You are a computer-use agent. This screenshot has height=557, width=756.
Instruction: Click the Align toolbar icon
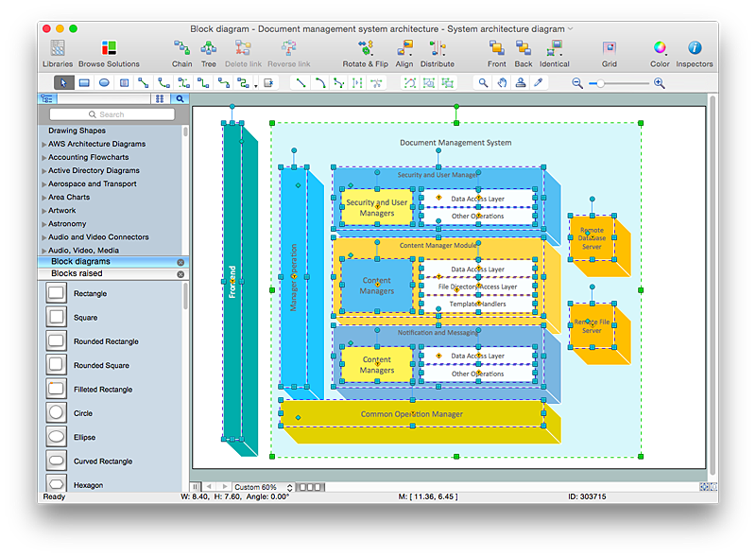pyautogui.click(x=404, y=54)
